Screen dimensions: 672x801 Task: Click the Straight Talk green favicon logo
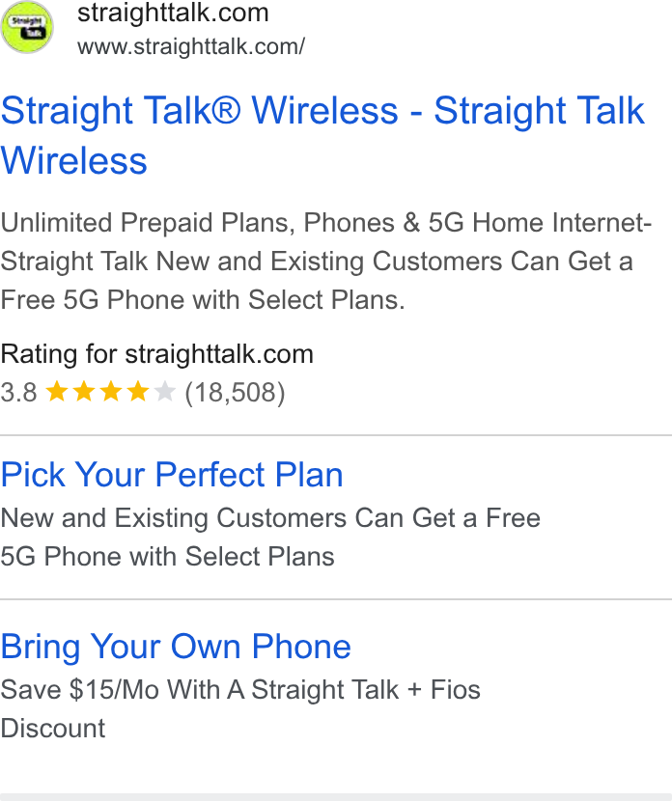[27, 27]
